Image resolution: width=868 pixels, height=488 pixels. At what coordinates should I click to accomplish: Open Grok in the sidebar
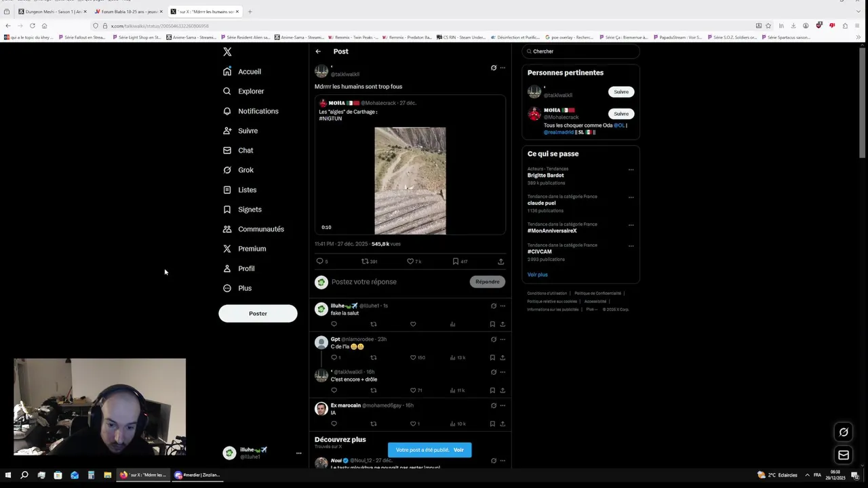238,170
